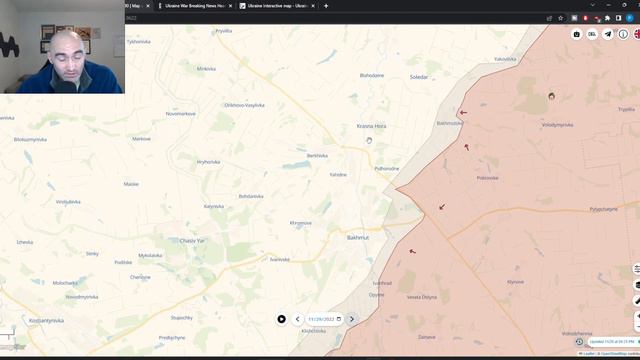Click the red arrow marker east of Bakhmut
This screenshot has height=360, width=640.
[x=442, y=207]
